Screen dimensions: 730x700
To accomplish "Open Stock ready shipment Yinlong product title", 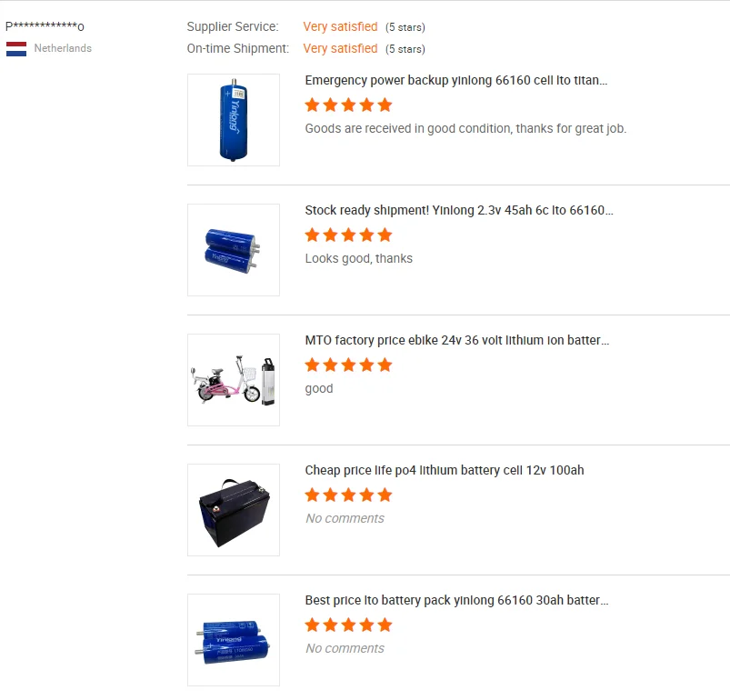I will pos(459,210).
